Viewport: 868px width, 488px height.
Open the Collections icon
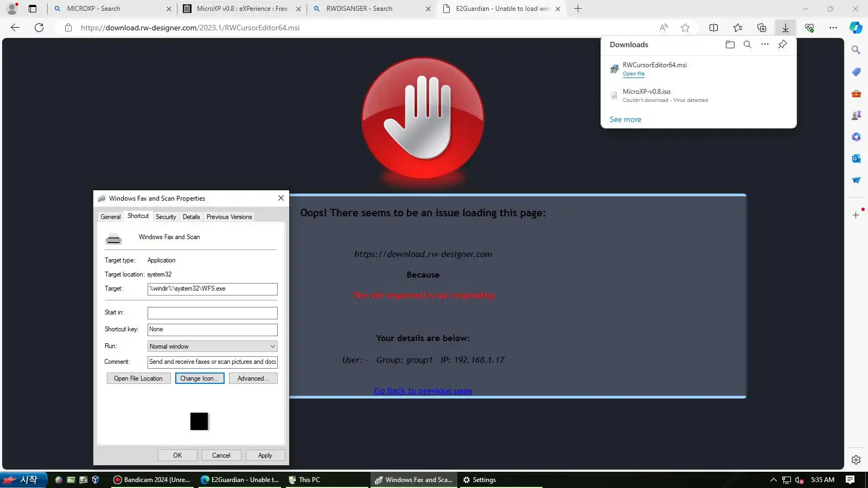[762, 28]
